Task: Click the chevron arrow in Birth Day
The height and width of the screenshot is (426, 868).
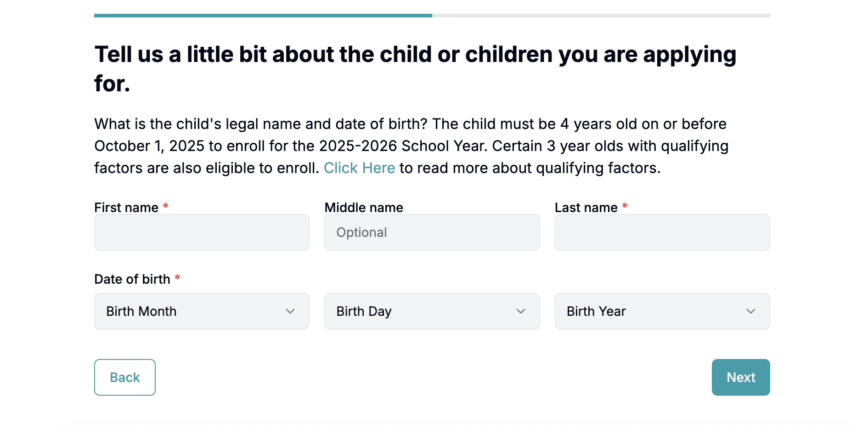Action: [520, 311]
